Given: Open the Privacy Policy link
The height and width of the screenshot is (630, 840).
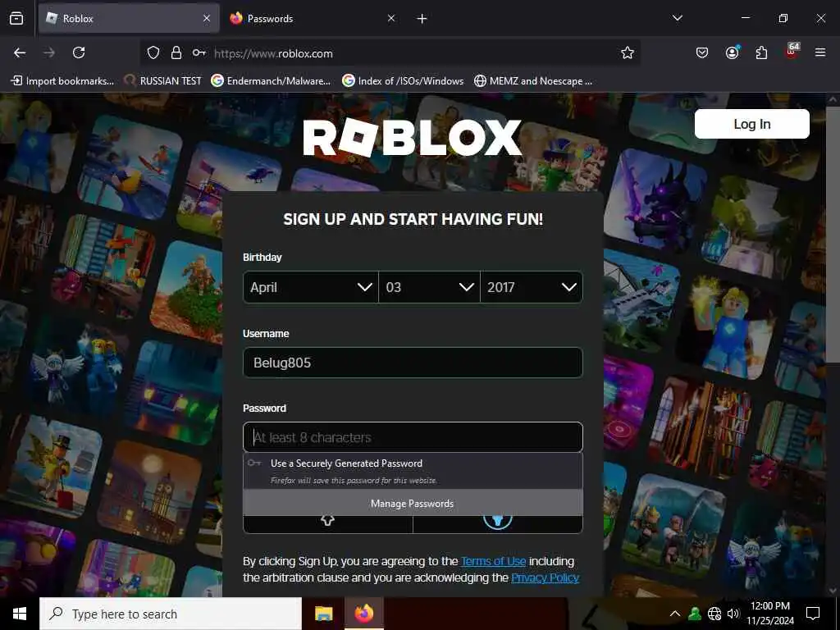Looking at the screenshot, I should (545, 577).
